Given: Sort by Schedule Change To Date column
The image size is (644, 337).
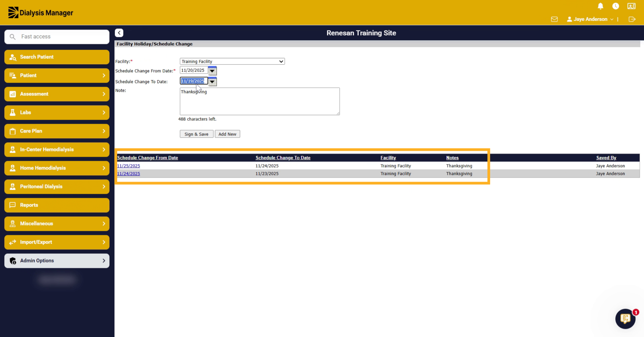Looking at the screenshot, I should [283, 158].
